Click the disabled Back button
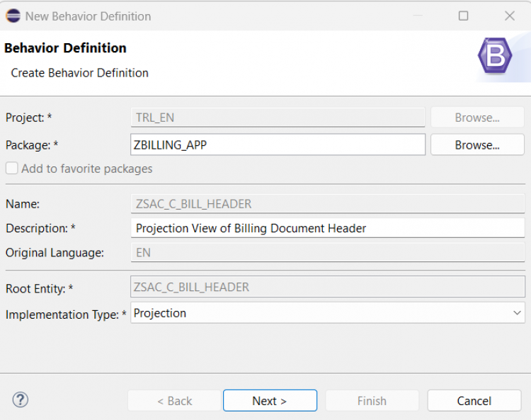531x420 pixels. (174, 401)
